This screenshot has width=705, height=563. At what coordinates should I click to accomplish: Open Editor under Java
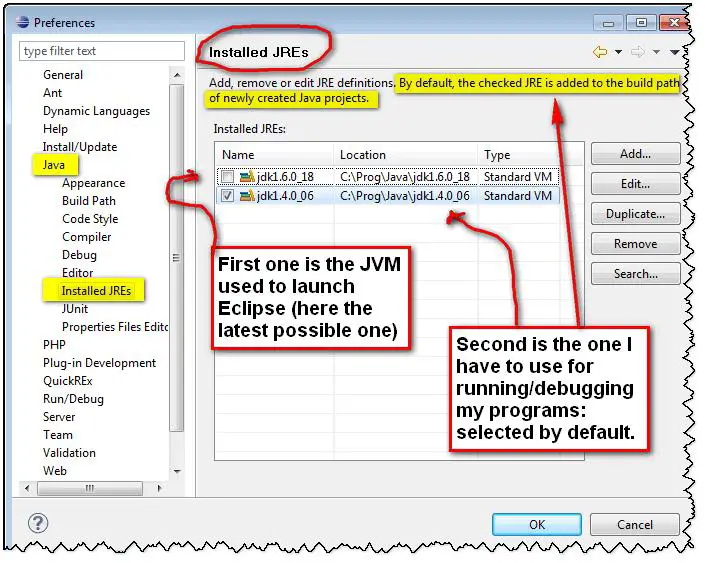(77, 273)
